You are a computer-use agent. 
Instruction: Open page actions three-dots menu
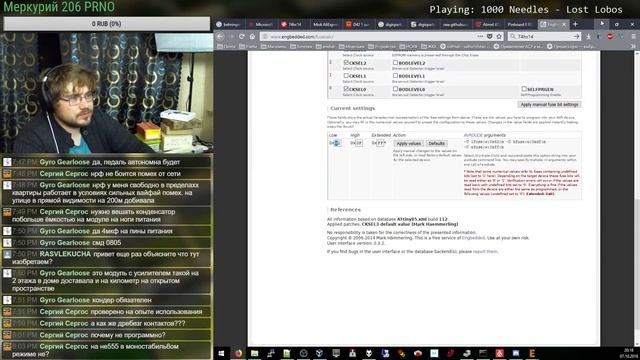coord(480,36)
